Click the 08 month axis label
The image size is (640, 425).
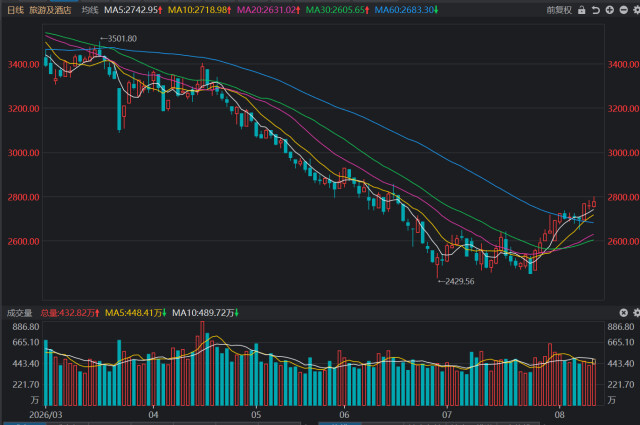tap(560, 415)
